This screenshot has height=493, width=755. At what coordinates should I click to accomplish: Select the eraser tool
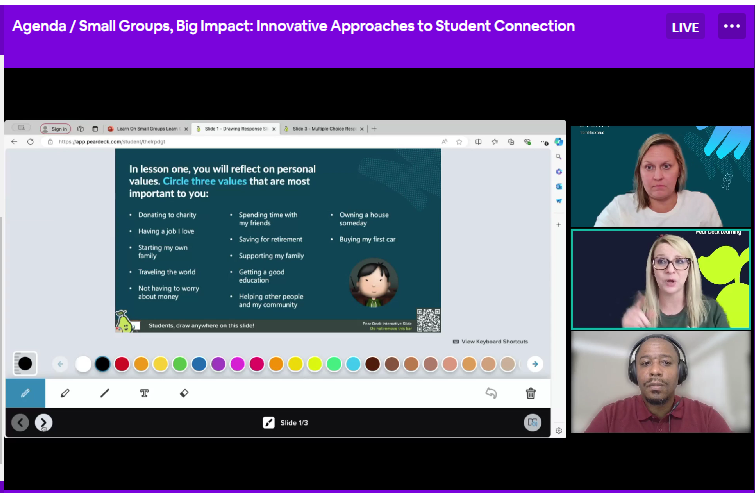click(184, 393)
